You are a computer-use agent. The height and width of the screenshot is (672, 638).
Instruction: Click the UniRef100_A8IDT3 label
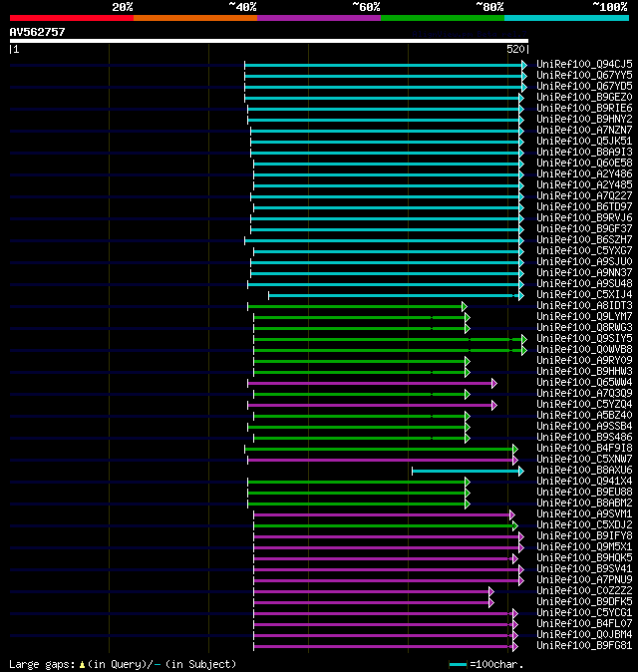tap(584, 305)
